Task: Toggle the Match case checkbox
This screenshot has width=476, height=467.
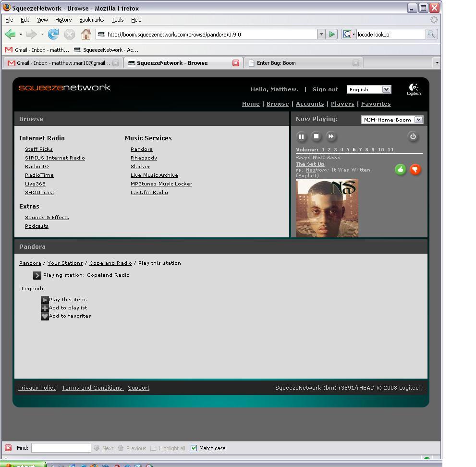Action: (194, 448)
